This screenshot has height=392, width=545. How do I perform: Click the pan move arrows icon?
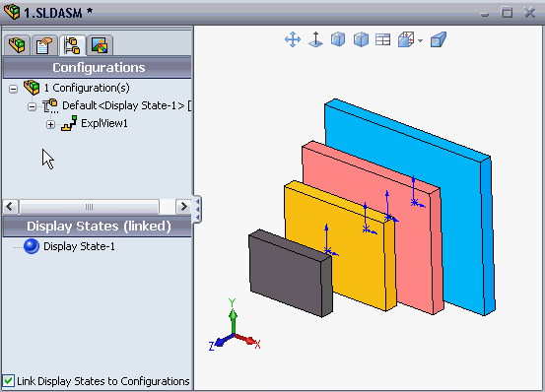click(x=293, y=39)
